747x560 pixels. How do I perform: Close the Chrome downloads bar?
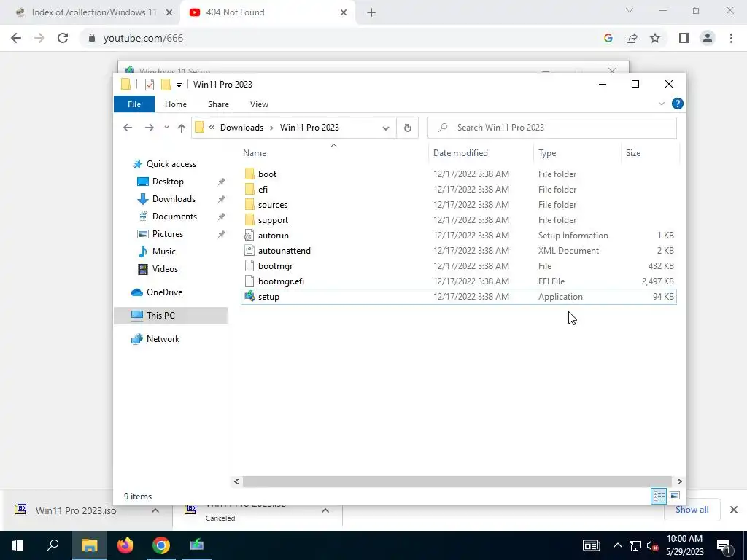coord(734,510)
